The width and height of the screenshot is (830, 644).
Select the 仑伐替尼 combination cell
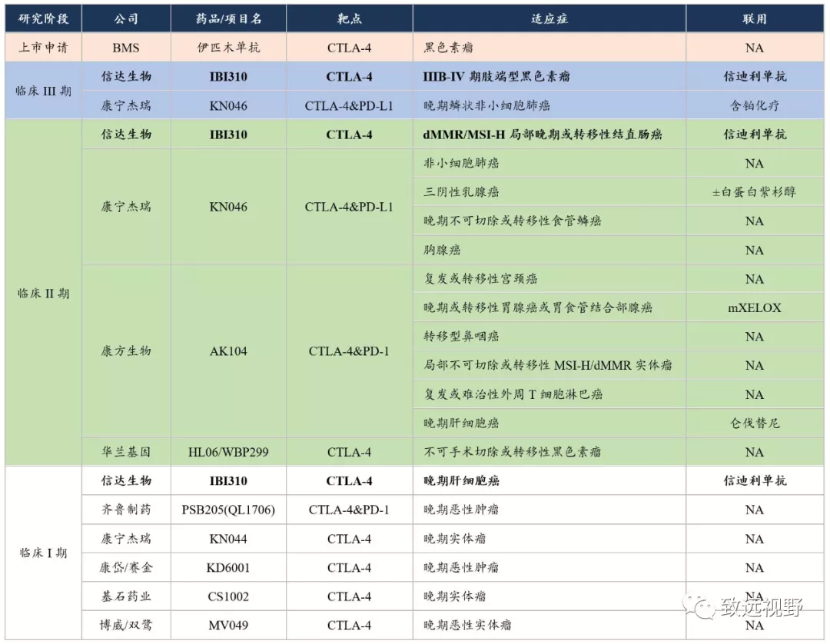click(x=755, y=423)
